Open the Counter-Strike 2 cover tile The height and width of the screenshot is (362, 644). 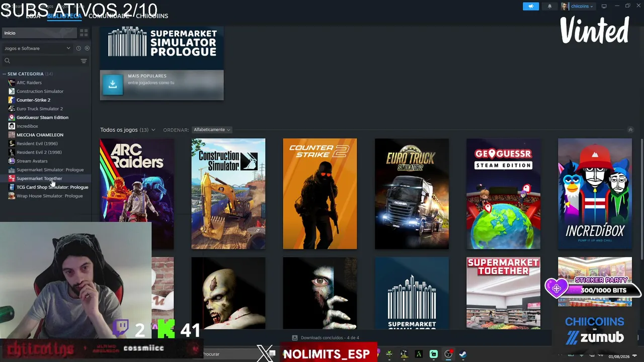320,194
